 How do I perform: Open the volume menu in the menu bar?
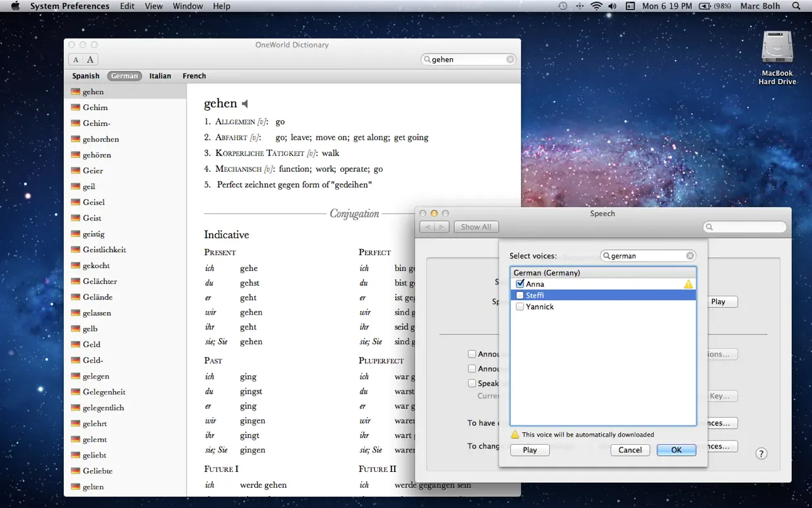(611, 6)
